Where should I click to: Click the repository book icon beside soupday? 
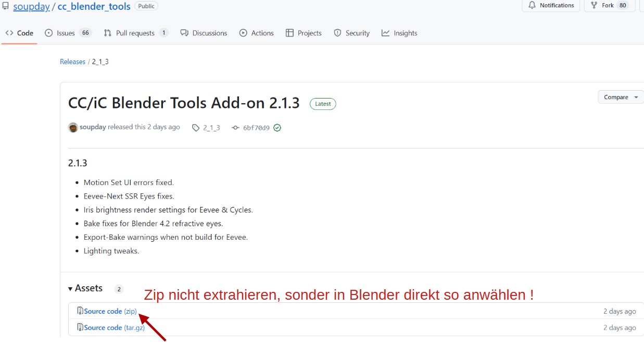(5, 6)
